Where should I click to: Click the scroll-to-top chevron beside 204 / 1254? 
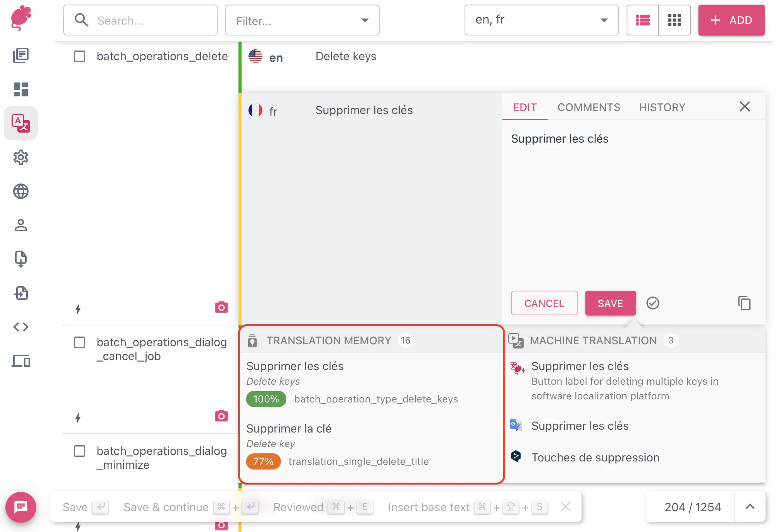(x=750, y=507)
